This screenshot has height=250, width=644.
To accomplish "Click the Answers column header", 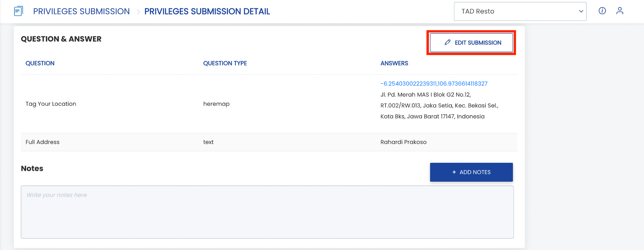I will [x=394, y=63].
